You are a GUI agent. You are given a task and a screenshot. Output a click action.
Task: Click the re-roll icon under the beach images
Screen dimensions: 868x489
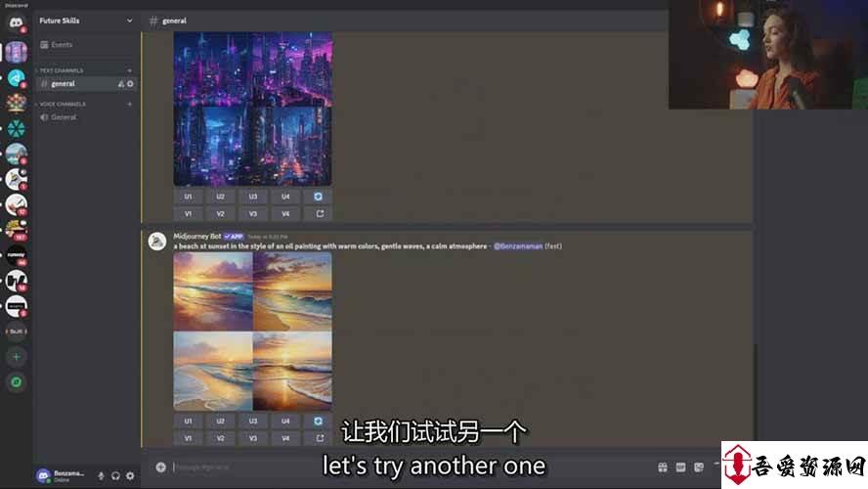[318, 421]
